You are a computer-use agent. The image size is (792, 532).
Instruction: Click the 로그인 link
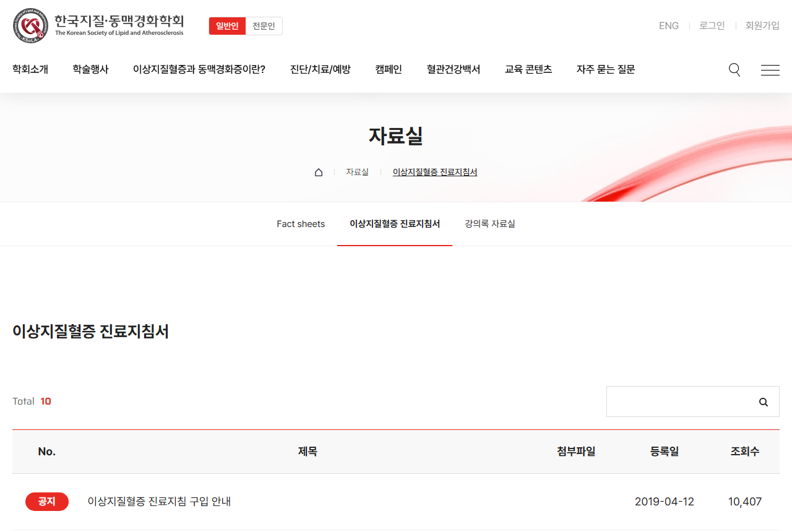coord(712,25)
